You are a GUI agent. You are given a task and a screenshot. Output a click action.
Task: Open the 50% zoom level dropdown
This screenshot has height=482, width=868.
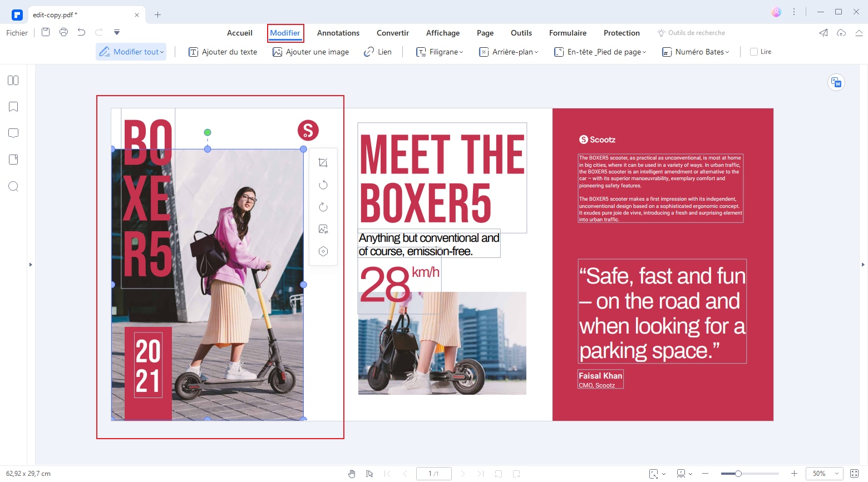pos(825,474)
